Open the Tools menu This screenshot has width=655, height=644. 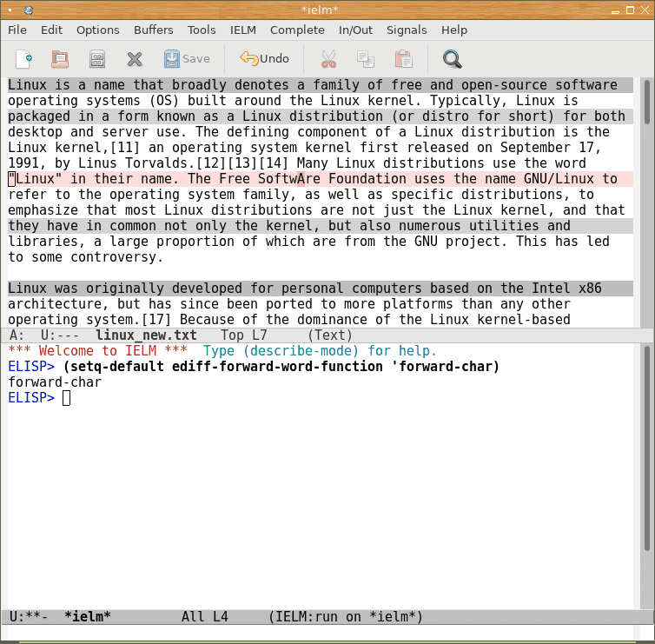pos(202,30)
